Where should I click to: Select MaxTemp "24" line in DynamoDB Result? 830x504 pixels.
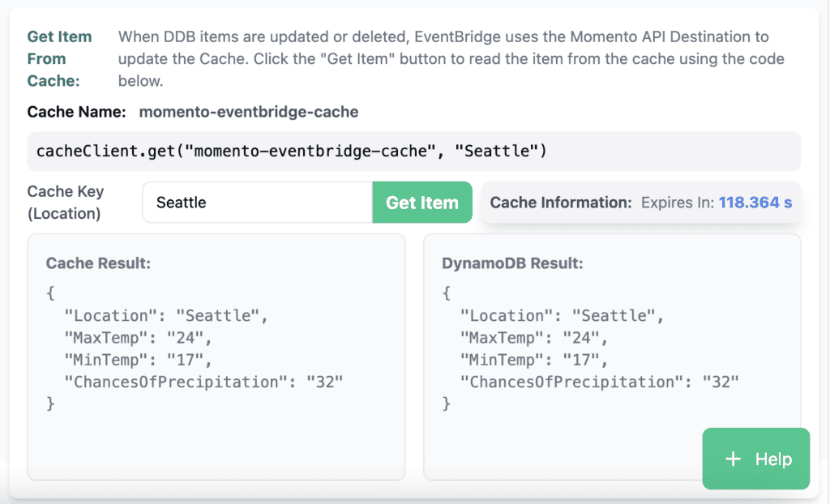[534, 338]
